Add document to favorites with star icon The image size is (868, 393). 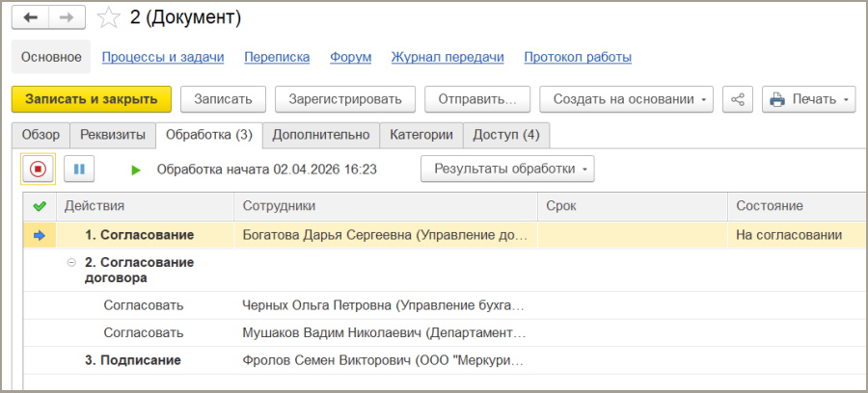[x=108, y=17]
